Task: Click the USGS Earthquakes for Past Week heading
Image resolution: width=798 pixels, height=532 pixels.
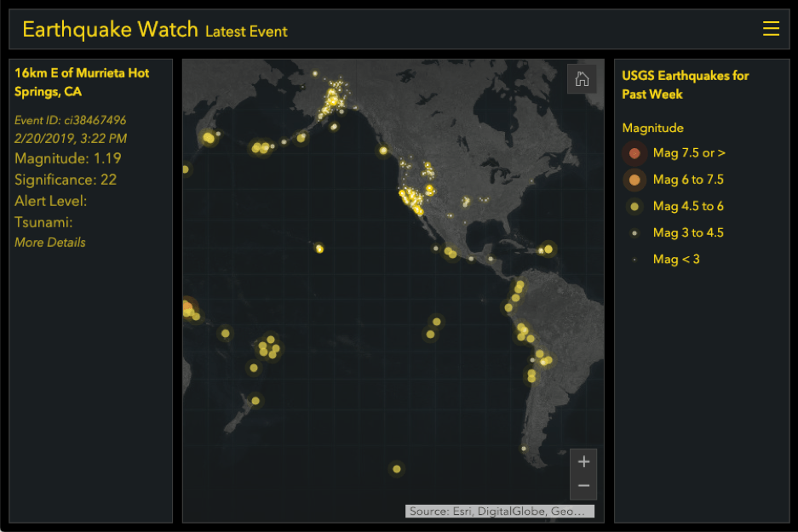Action: (x=685, y=85)
